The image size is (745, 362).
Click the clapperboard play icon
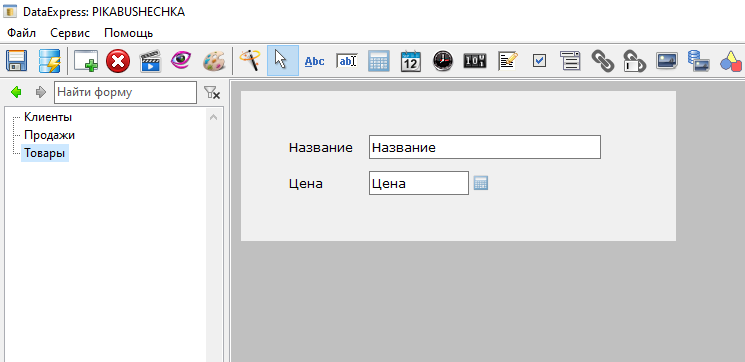pyautogui.click(x=150, y=61)
